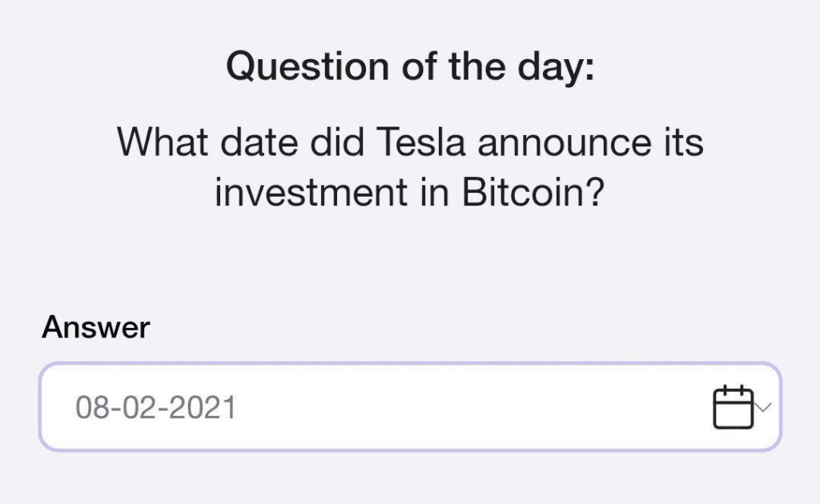Click the "Answer" field label
The image size is (820, 504).
pos(95,327)
